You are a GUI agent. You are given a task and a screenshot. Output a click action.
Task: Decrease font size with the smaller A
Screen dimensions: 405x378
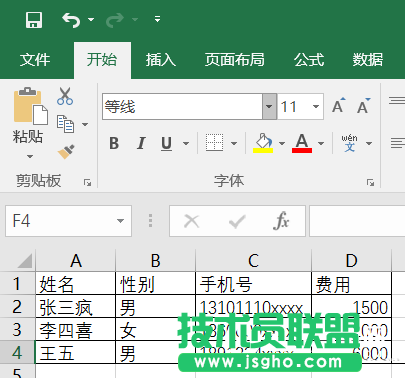coord(363,106)
